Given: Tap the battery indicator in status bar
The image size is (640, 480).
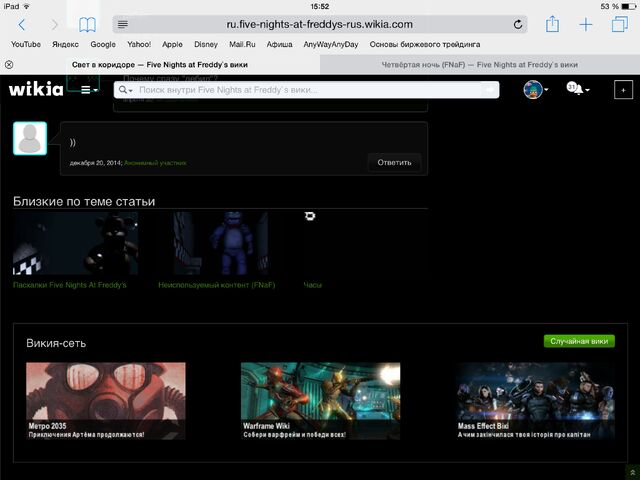Looking at the screenshot, I should [629, 7].
